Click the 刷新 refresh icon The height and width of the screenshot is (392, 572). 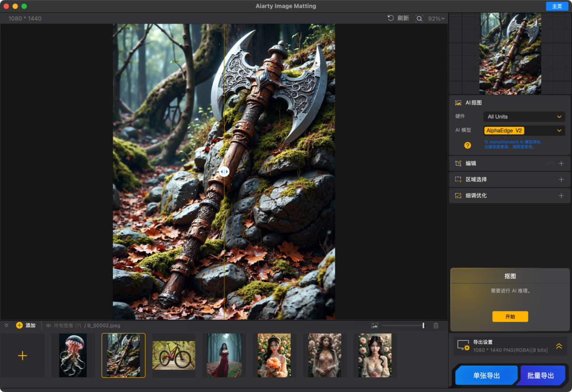click(x=391, y=18)
